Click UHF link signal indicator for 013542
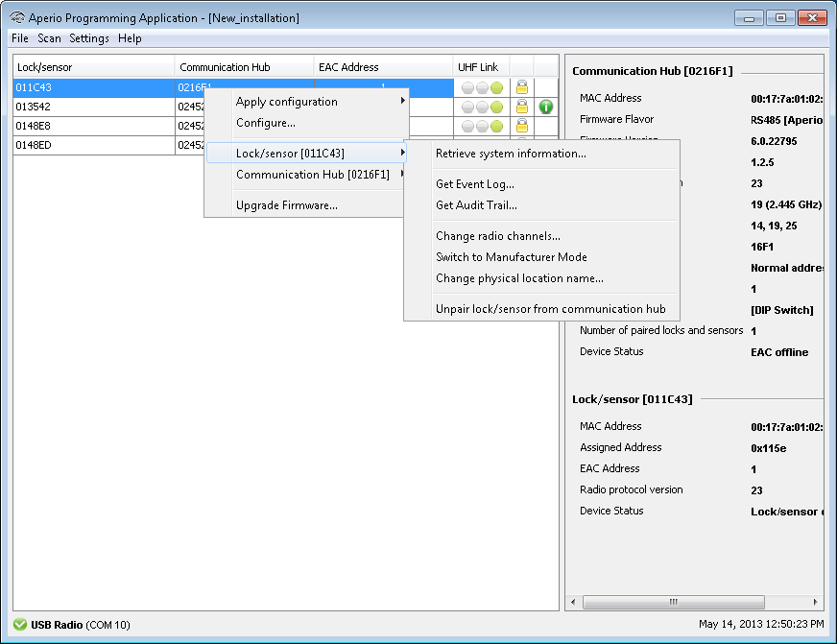This screenshot has height=644, width=837. [x=482, y=107]
